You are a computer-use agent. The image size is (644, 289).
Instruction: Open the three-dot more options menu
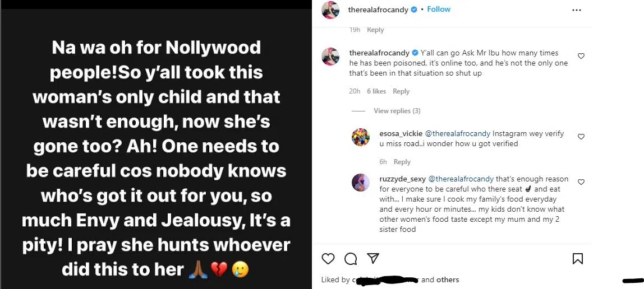click(577, 10)
